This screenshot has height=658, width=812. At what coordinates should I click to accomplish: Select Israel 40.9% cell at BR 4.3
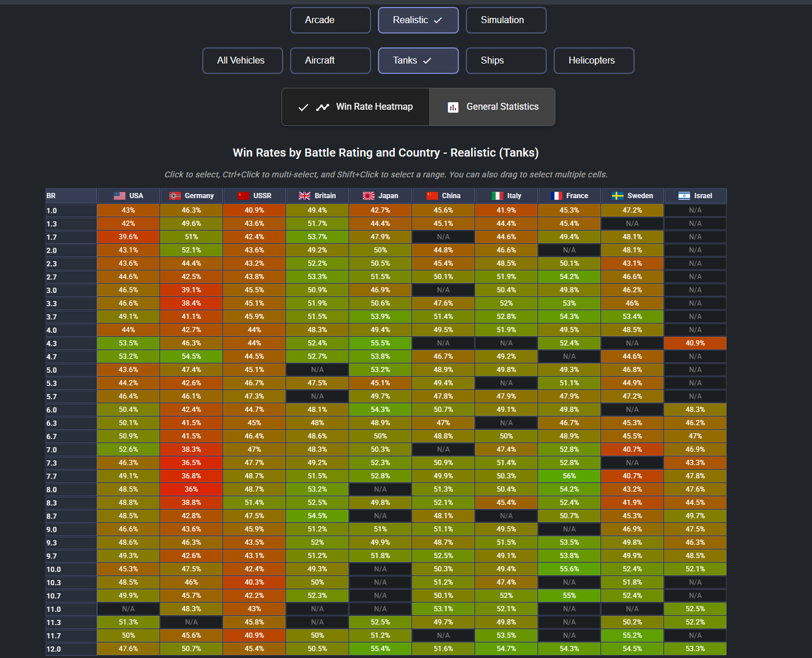click(695, 343)
